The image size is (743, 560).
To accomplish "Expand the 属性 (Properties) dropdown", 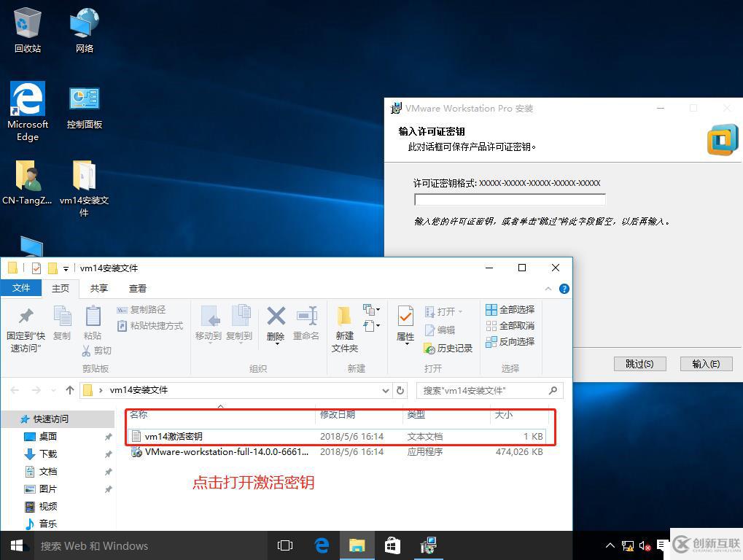I will point(405,343).
